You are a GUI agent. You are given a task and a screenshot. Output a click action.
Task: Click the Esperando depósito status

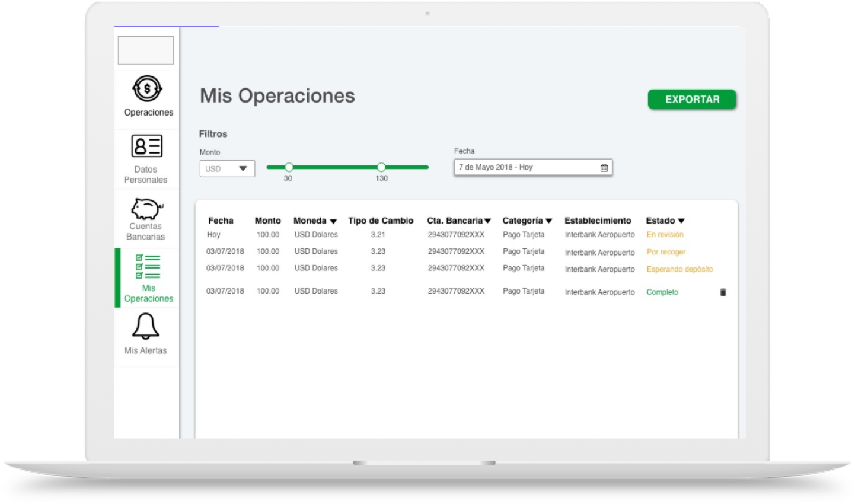(679, 269)
